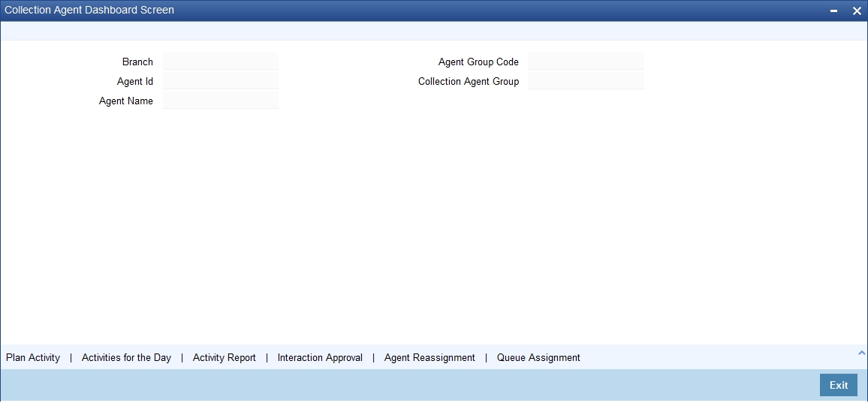This screenshot has width=868, height=406.
Task: Open the Plan Activity link
Action: 32,357
